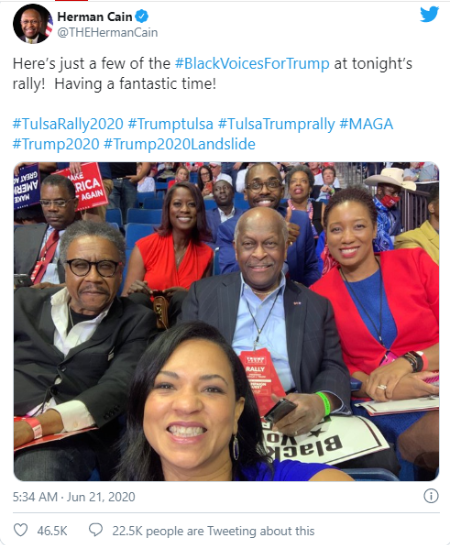Open the Herman Cain display name
450x545 pixels.
pyautogui.click(x=95, y=16)
